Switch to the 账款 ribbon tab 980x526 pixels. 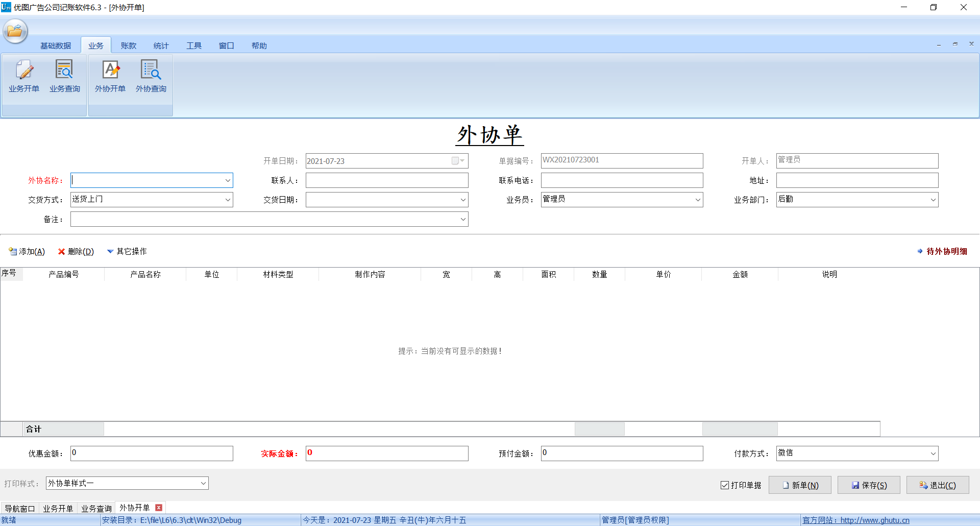[x=129, y=45]
